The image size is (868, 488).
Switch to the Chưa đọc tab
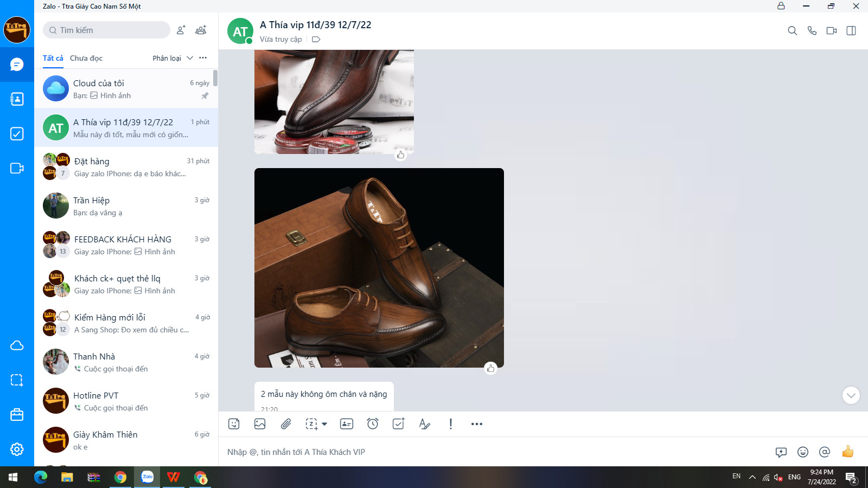tap(86, 58)
